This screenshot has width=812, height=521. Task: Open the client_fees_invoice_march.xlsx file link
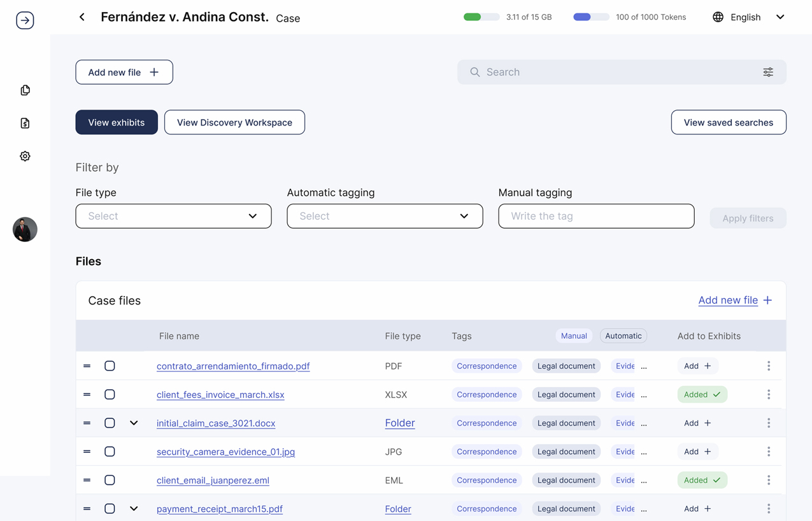(x=220, y=394)
